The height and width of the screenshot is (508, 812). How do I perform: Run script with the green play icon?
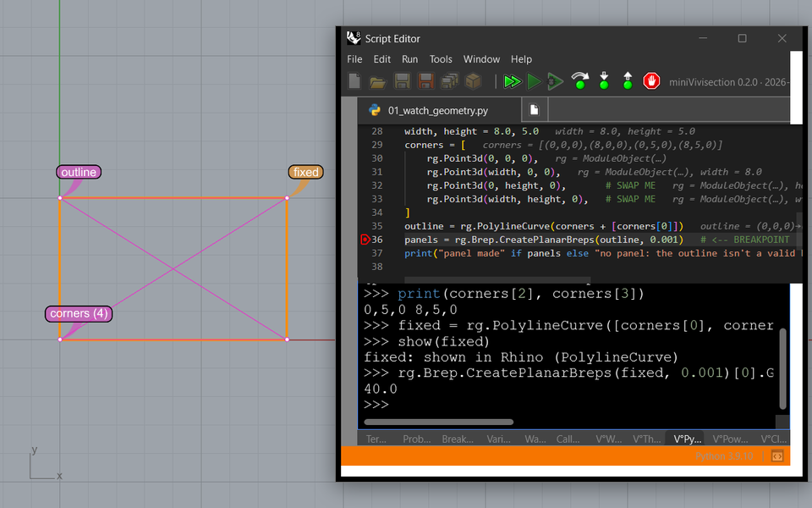(534, 82)
